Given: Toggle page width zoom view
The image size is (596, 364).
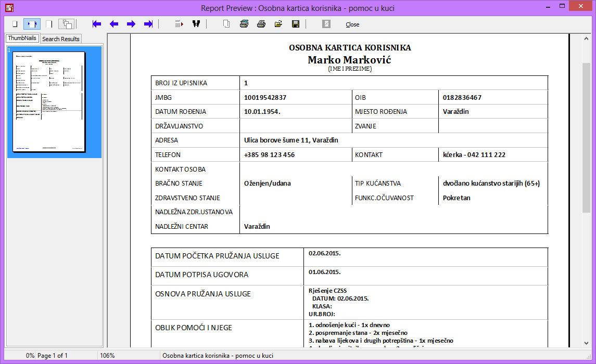Looking at the screenshot, I should pos(32,24).
